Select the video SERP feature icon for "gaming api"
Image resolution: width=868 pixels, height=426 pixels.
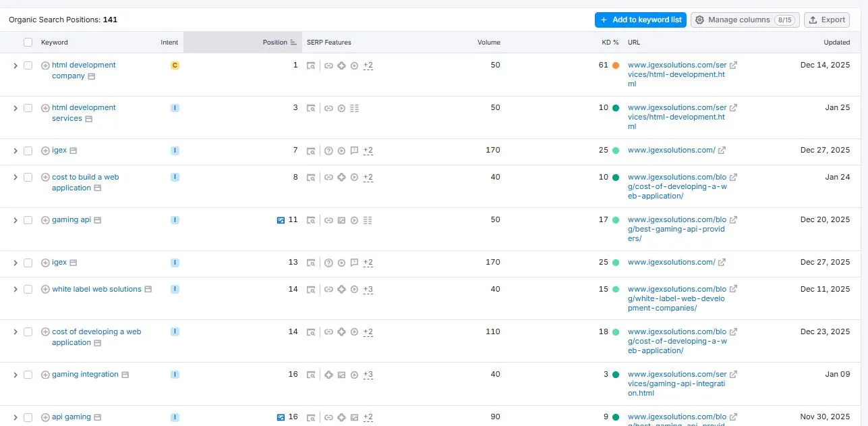click(x=354, y=219)
